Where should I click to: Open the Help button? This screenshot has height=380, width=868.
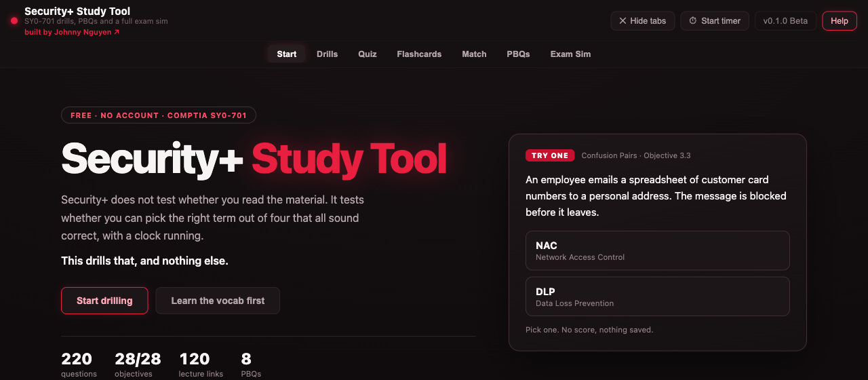[x=840, y=21]
